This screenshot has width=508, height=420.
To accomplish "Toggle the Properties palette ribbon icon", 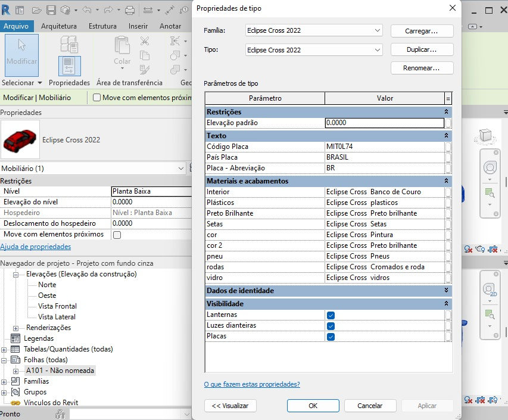I will 69,66.
